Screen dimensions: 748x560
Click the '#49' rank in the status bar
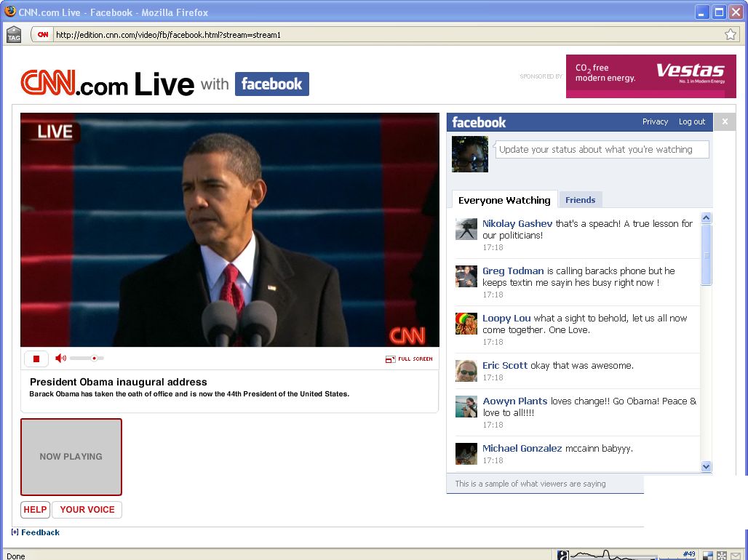pyautogui.click(x=689, y=553)
